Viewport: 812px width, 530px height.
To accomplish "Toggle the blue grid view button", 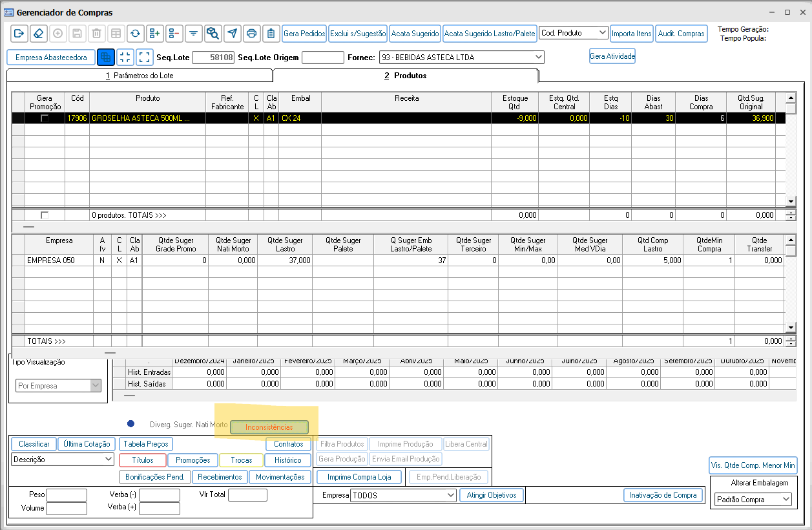I will tap(106, 57).
